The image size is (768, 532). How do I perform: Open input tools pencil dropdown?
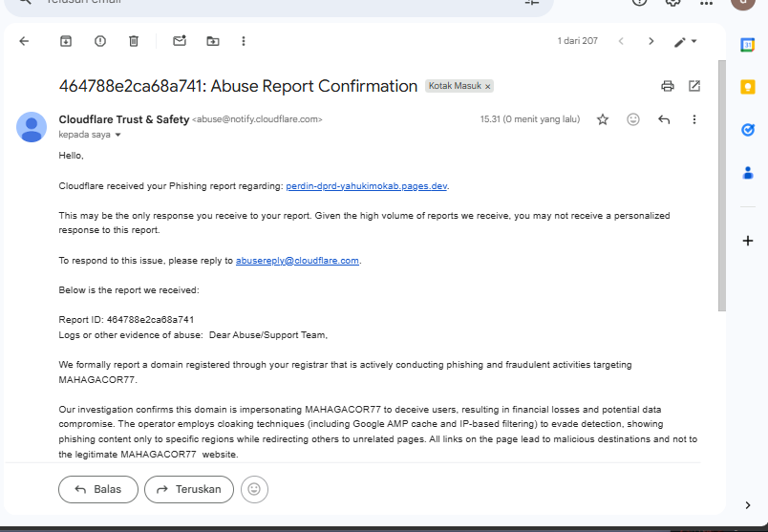click(x=685, y=42)
